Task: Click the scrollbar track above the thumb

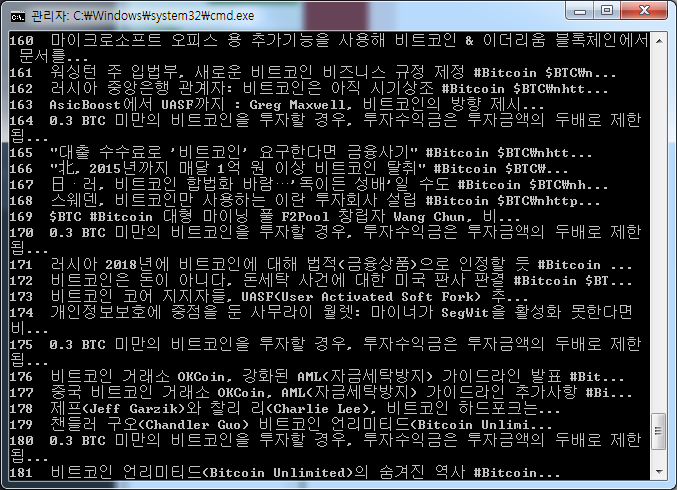Action: 659,231
